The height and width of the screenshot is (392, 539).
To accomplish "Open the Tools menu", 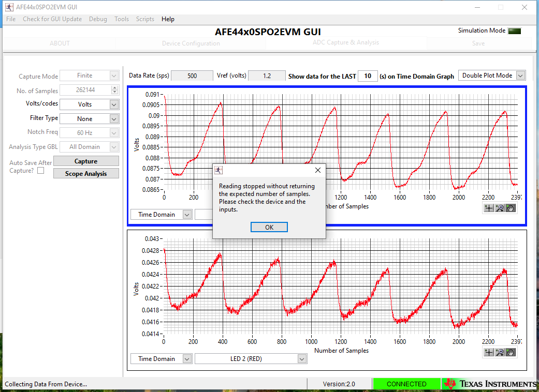I will [122, 19].
